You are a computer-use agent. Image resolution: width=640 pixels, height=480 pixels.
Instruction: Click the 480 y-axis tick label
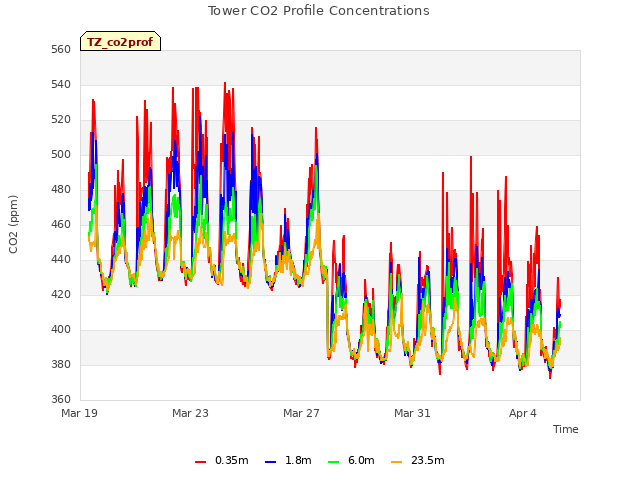61,190
